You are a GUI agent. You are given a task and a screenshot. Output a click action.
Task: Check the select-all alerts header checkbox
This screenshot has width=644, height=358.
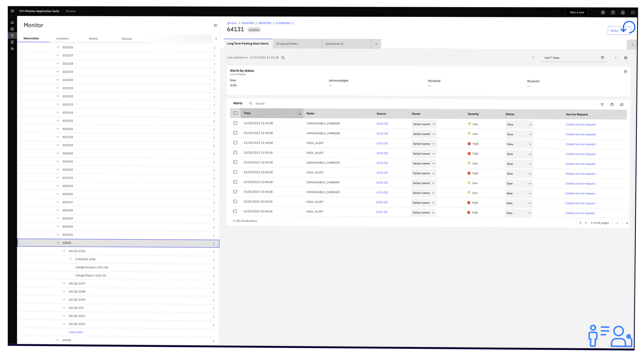pyautogui.click(x=236, y=113)
